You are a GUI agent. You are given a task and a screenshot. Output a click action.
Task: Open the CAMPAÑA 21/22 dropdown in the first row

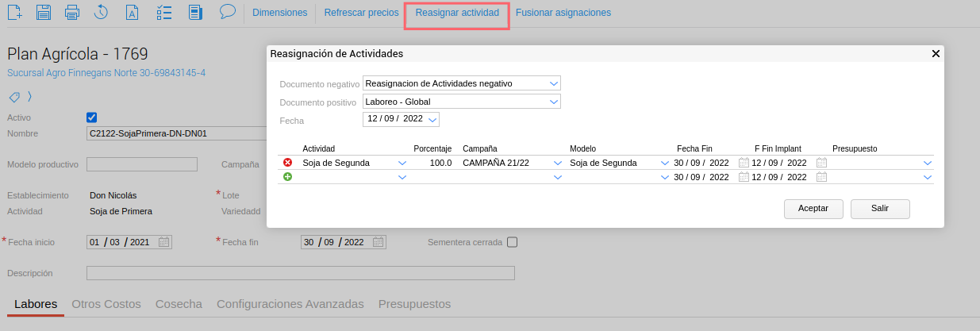coord(558,163)
